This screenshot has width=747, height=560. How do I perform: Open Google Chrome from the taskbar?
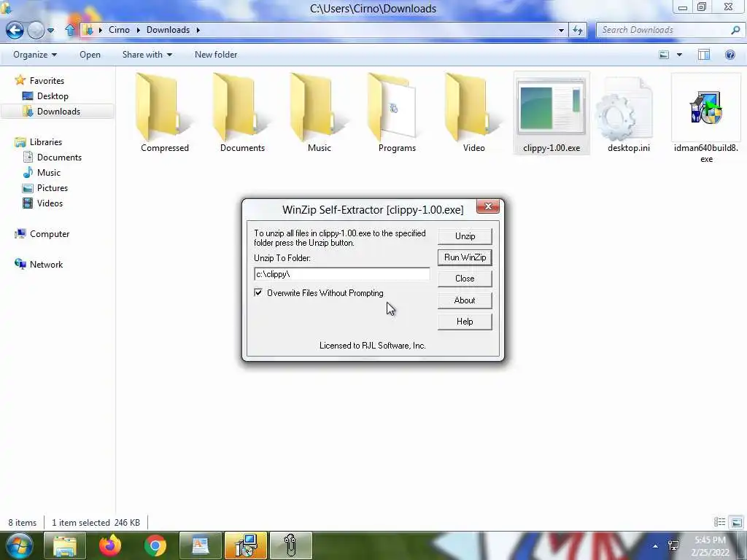[x=155, y=545]
